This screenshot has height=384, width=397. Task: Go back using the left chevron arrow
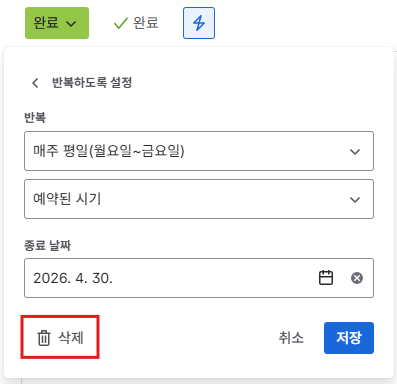35,83
